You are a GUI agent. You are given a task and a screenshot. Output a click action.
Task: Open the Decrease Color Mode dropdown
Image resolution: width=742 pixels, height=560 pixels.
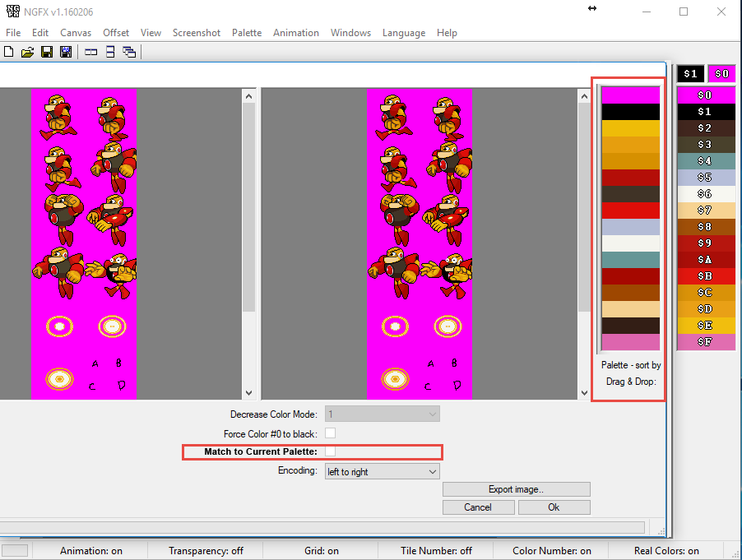coord(383,414)
